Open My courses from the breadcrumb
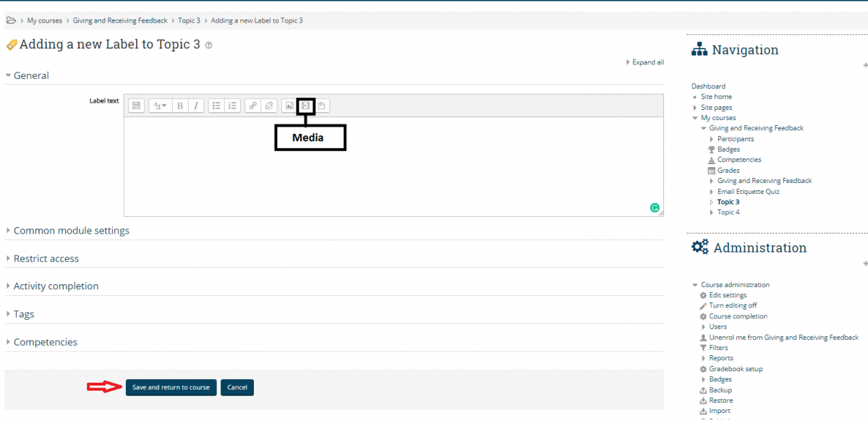Viewport: 868px width, 421px height. (44, 20)
